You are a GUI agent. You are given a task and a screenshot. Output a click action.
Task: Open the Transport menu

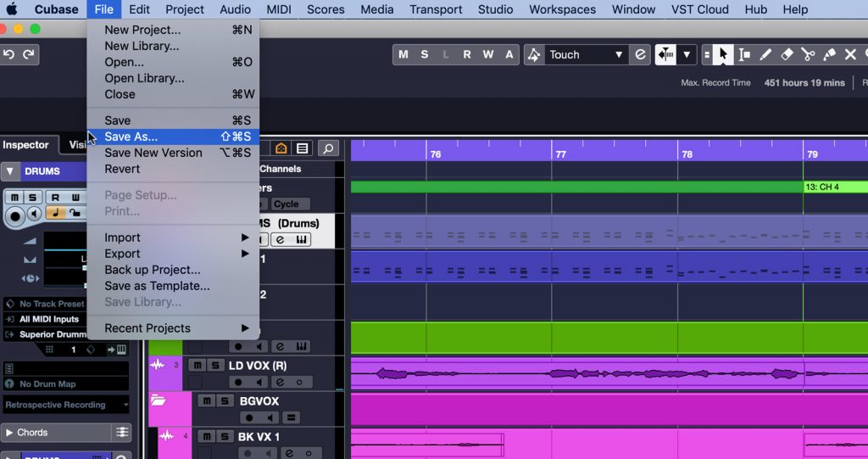pos(436,9)
